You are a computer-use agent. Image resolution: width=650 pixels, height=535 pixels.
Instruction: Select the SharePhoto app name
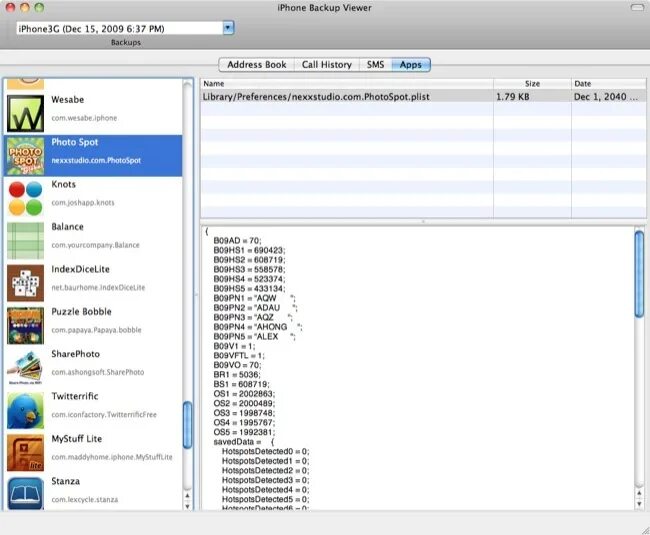tap(75, 354)
